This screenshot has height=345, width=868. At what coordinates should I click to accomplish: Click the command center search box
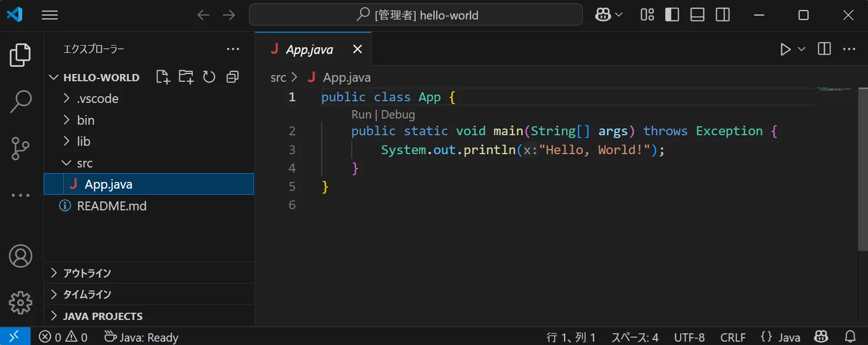point(416,15)
